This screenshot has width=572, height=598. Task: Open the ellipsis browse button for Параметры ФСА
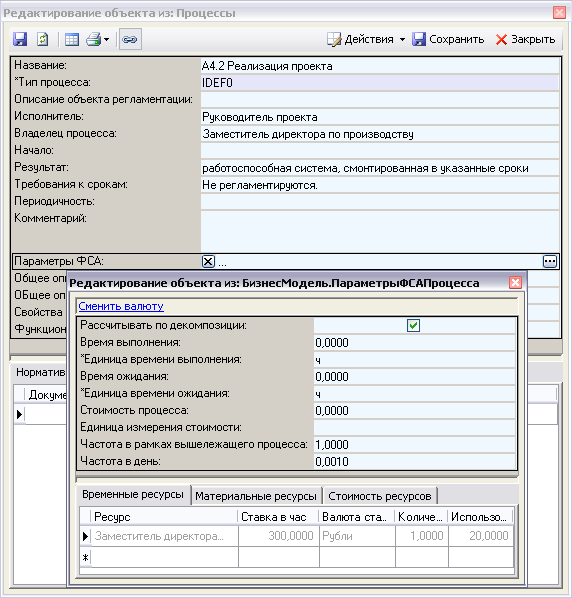550,262
